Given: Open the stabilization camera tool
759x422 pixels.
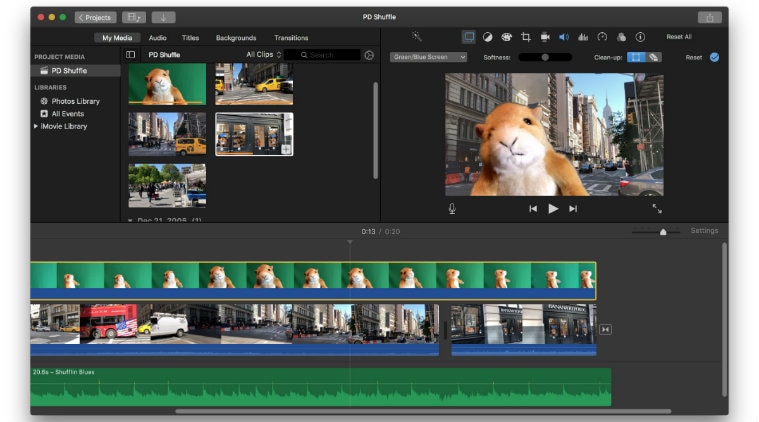Looking at the screenshot, I should (545, 37).
